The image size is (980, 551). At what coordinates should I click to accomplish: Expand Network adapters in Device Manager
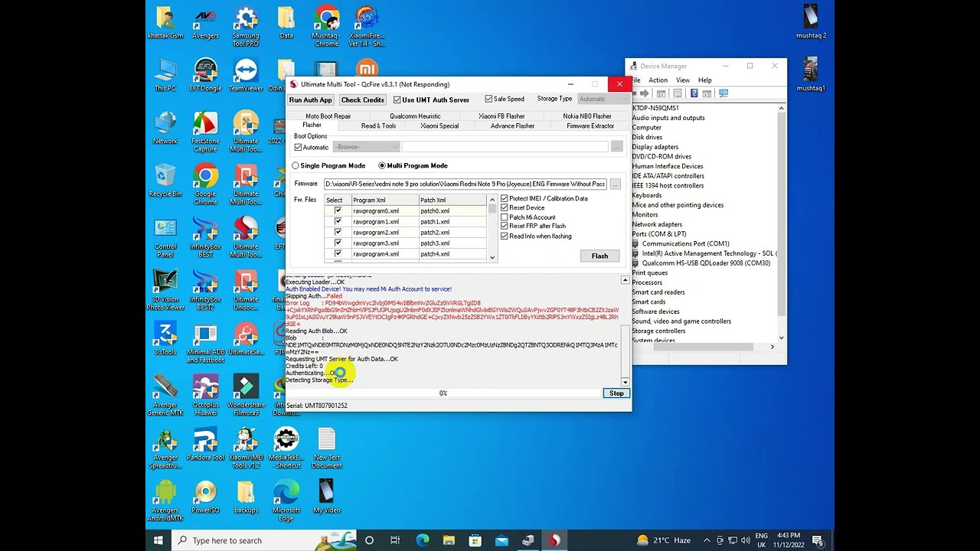click(x=657, y=224)
